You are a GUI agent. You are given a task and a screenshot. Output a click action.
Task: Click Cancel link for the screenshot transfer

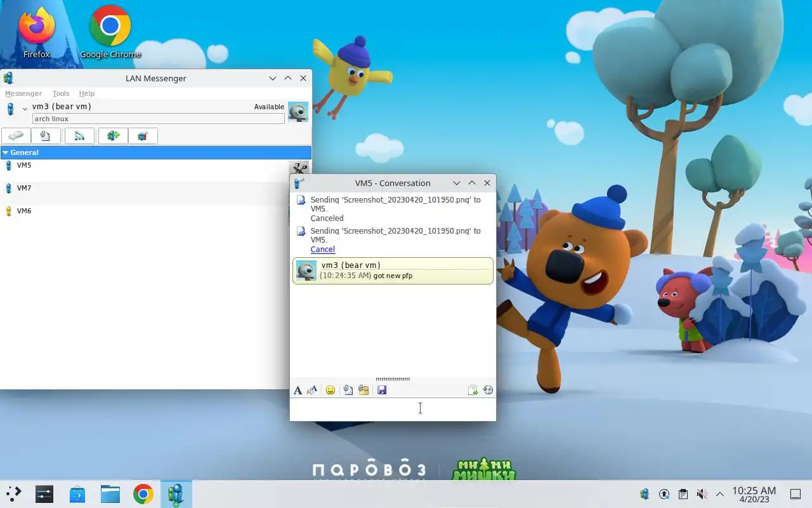point(323,250)
